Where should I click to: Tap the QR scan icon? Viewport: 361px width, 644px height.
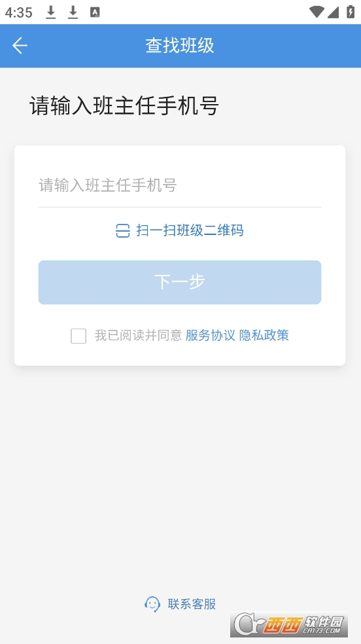[x=123, y=231]
